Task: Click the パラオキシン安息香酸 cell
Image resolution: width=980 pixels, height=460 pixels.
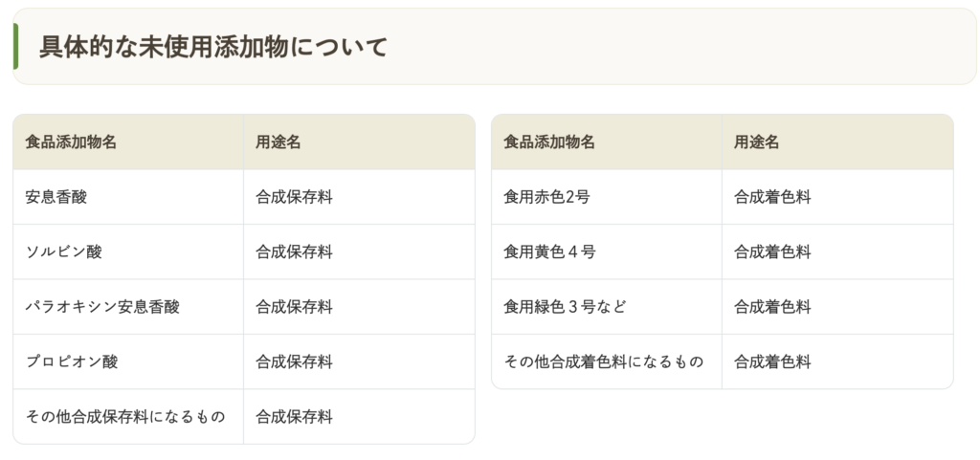Action: [102, 307]
